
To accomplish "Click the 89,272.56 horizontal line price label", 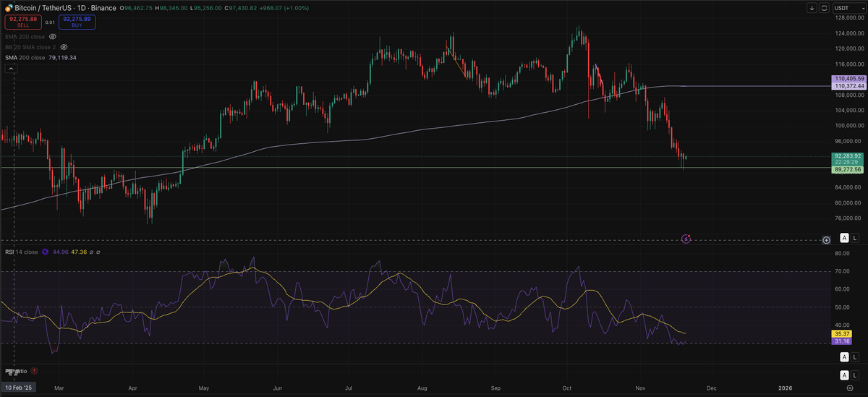I will point(847,168).
